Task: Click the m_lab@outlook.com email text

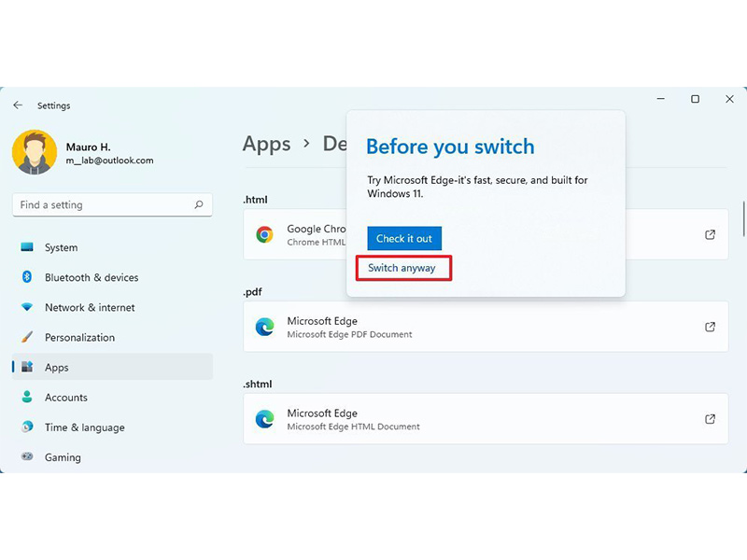Action: click(x=109, y=161)
